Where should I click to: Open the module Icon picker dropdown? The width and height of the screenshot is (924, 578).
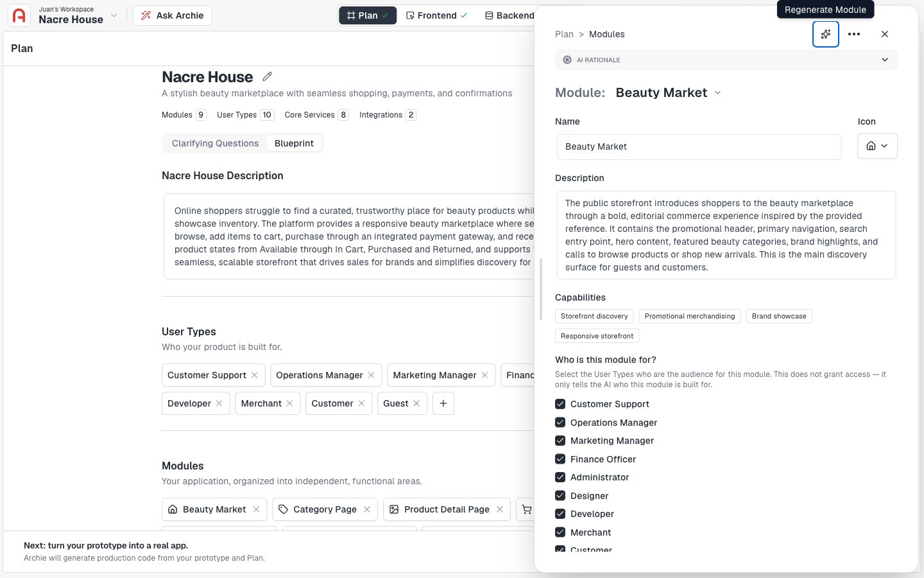pos(877,146)
